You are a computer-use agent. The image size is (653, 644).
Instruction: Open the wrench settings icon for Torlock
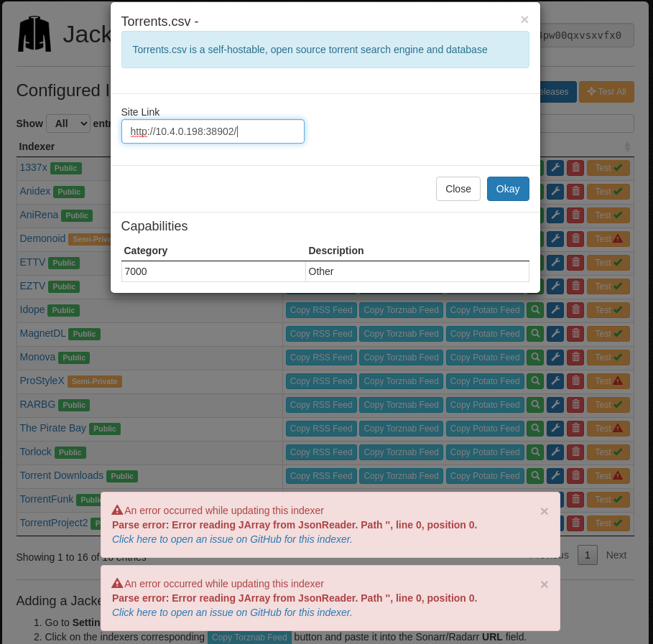pyautogui.click(x=555, y=452)
